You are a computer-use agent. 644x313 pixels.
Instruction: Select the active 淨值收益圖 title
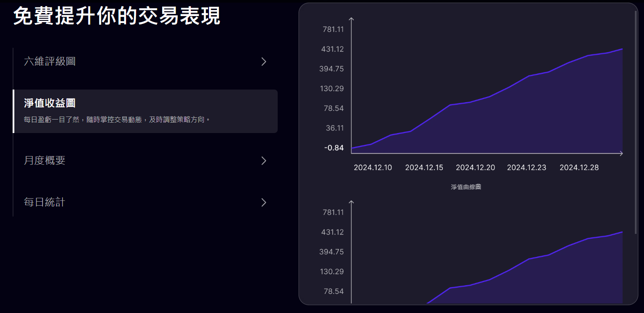click(x=50, y=103)
